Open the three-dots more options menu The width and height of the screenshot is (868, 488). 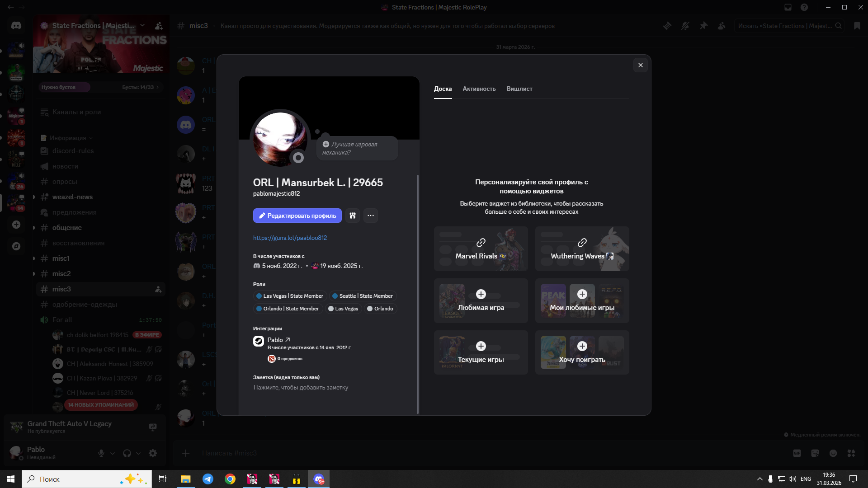[x=371, y=216]
